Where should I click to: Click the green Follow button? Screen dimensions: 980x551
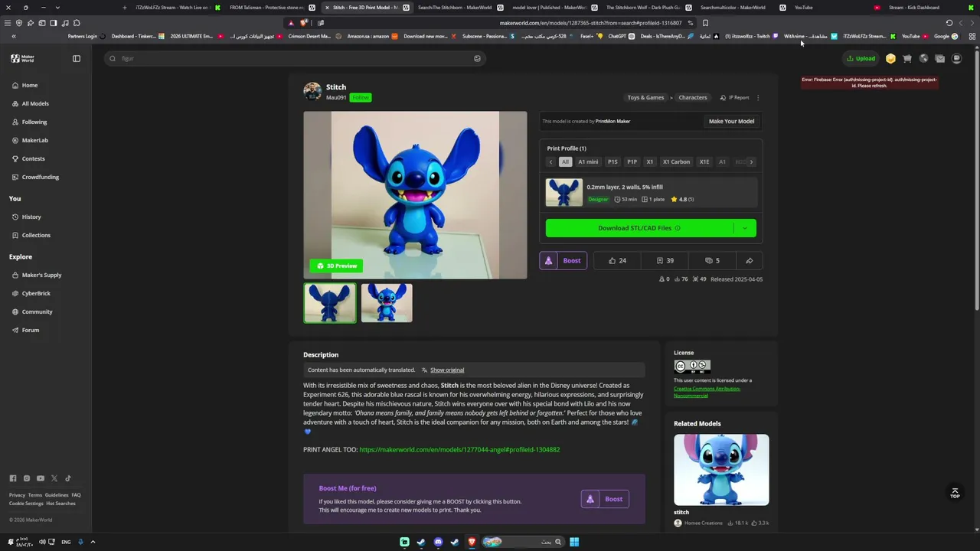pyautogui.click(x=361, y=98)
